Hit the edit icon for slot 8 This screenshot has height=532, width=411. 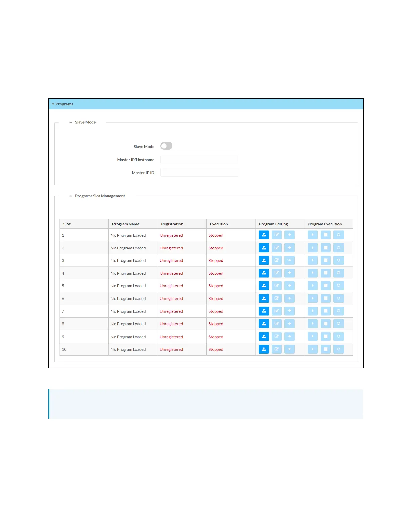276,324
